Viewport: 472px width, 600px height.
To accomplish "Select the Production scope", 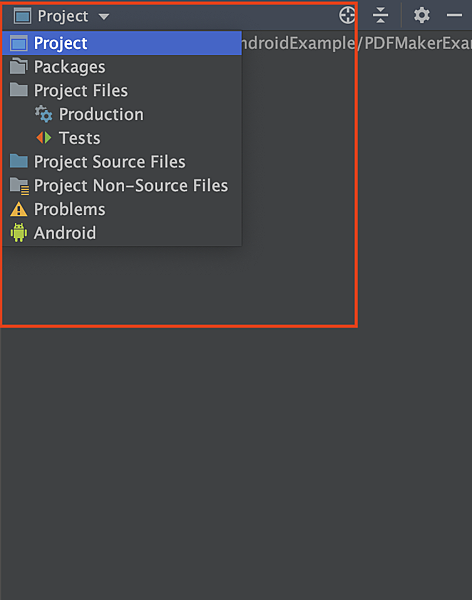I will click(x=122, y=114).
